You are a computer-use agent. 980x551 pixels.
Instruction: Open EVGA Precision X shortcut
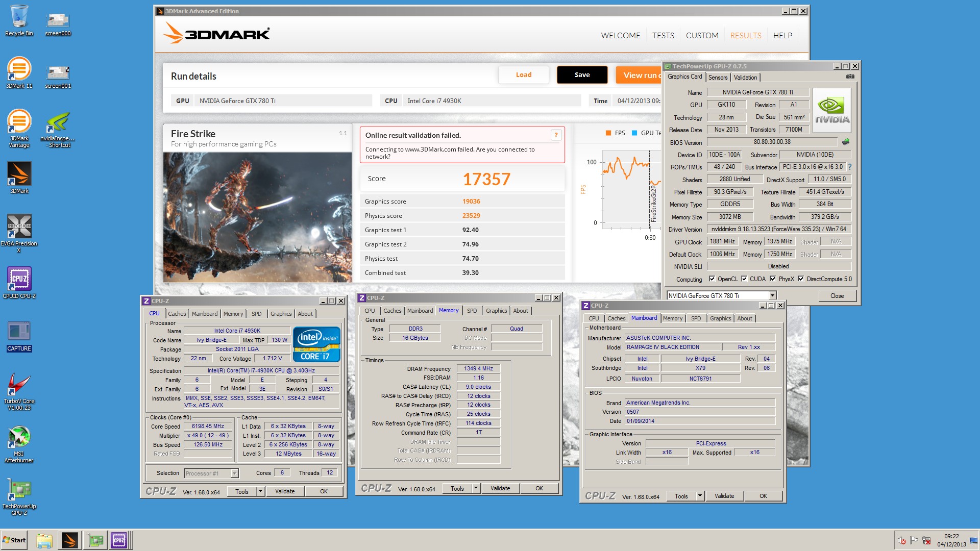click(19, 233)
